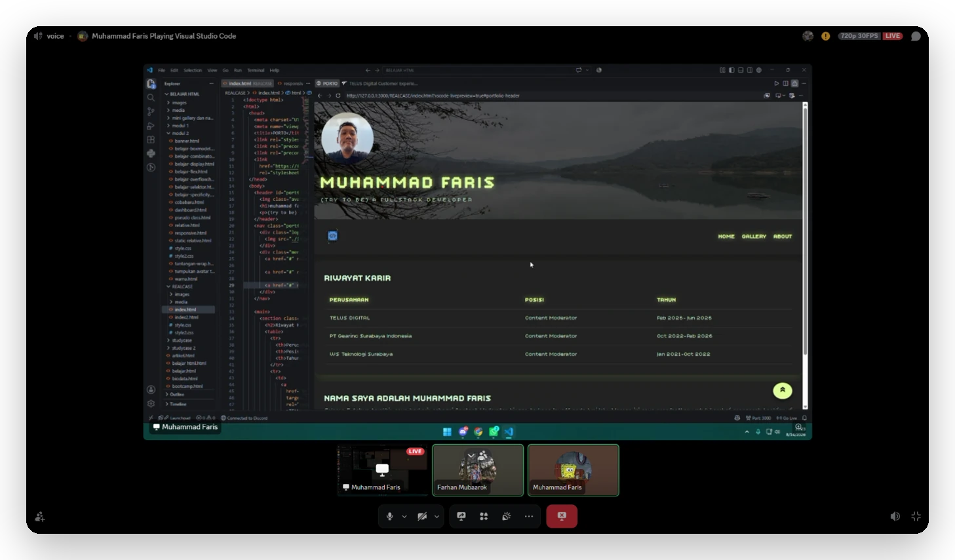Open more call options
The width and height of the screenshot is (955, 560).
529,516
